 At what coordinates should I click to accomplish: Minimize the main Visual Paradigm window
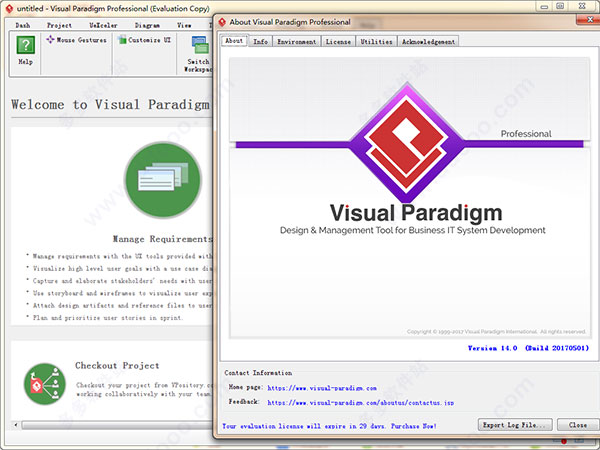544,7
